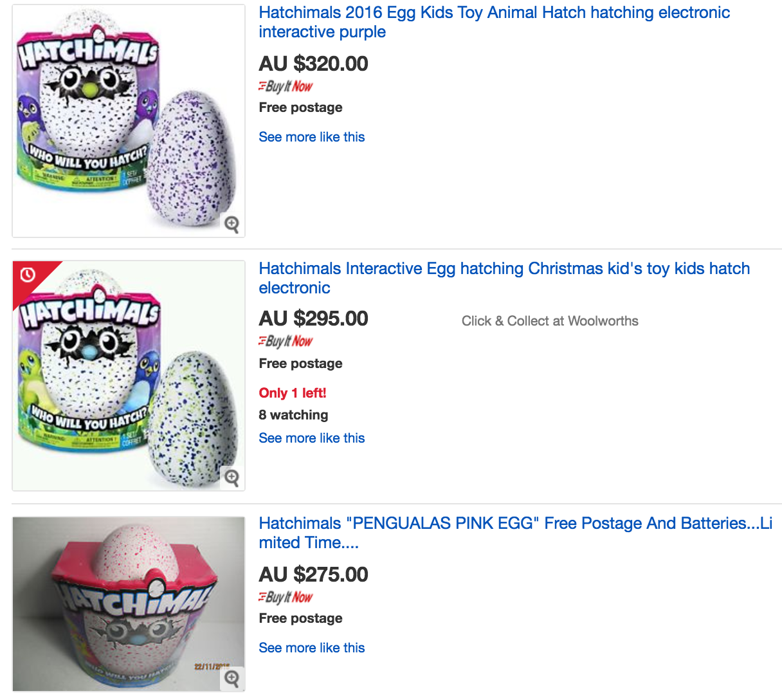This screenshot has width=782, height=700.
Task: See more like the AU $295.00 listing
Action: [312, 438]
